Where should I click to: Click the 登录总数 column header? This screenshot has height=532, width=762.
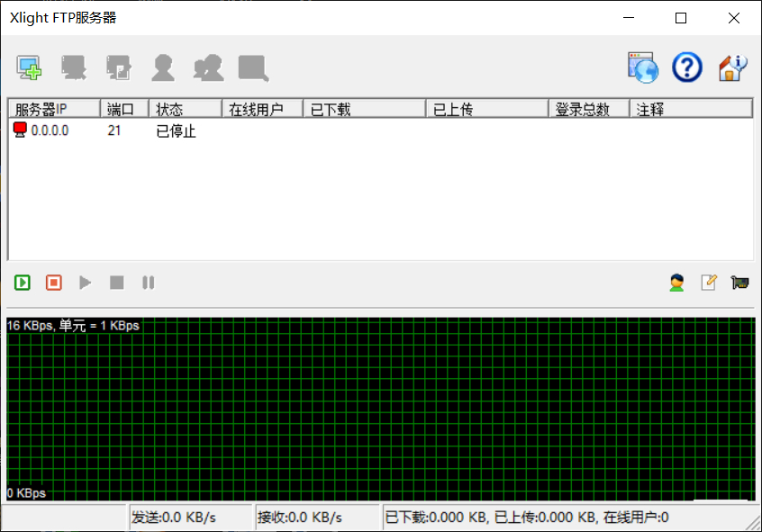588,109
